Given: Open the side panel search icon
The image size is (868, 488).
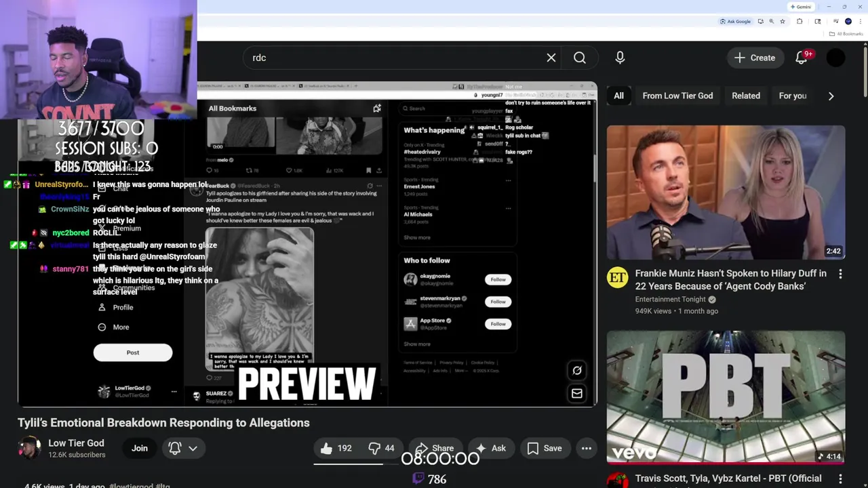Looking at the screenshot, I should (x=818, y=22).
